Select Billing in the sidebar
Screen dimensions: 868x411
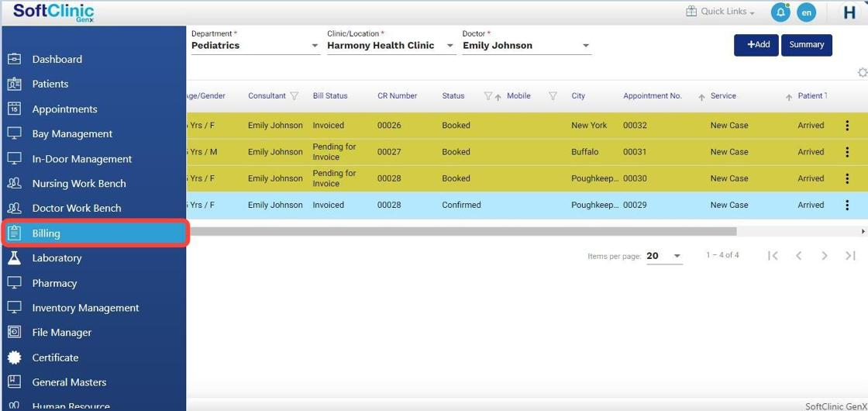point(46,233)
